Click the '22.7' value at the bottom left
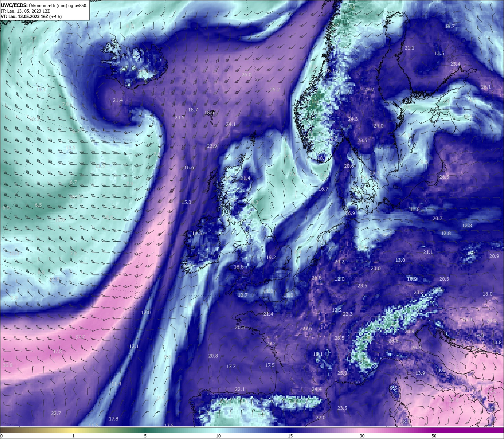 click(x=56, y=413)
